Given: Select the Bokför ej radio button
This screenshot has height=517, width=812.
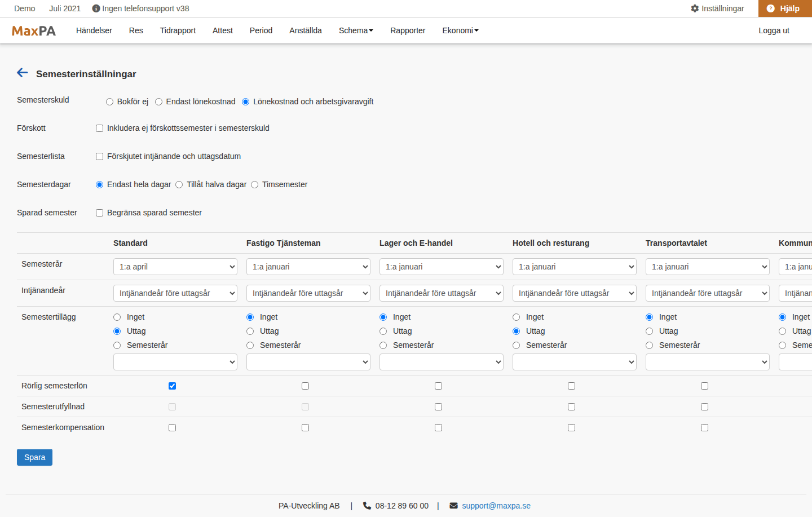Looking at the screenshot, I should [x=110, y=102].
